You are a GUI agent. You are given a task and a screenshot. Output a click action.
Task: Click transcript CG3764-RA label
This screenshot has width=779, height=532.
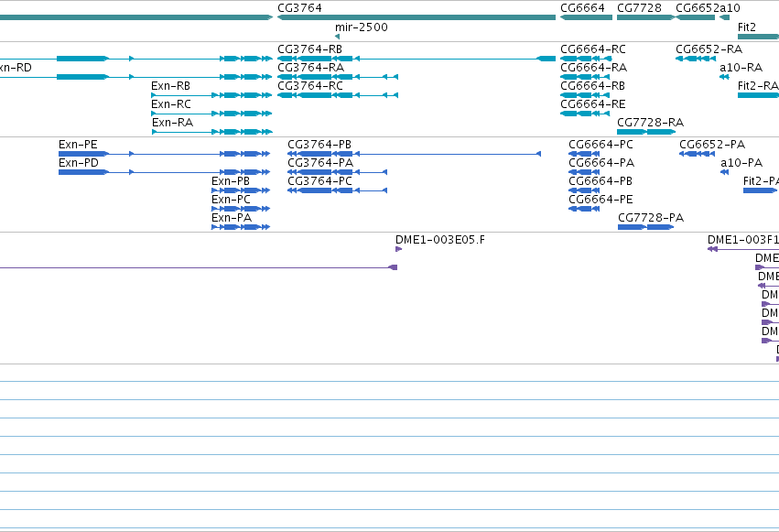pos(310,68)
